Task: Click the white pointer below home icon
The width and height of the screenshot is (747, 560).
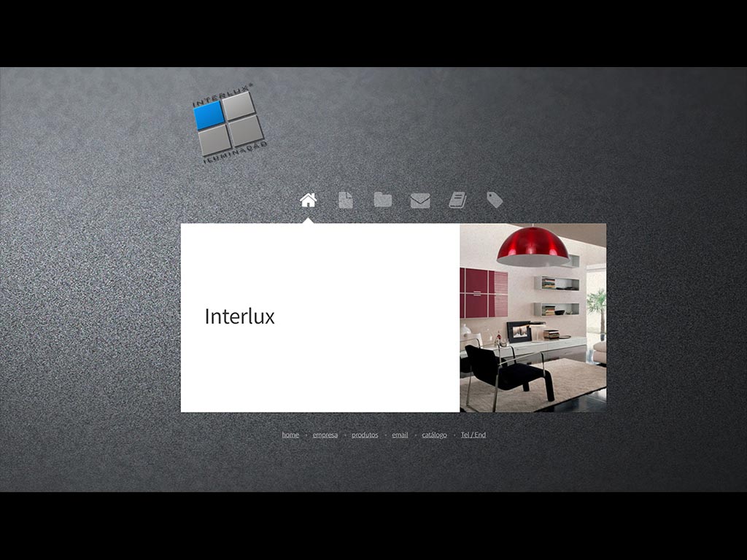Action: 308,219
